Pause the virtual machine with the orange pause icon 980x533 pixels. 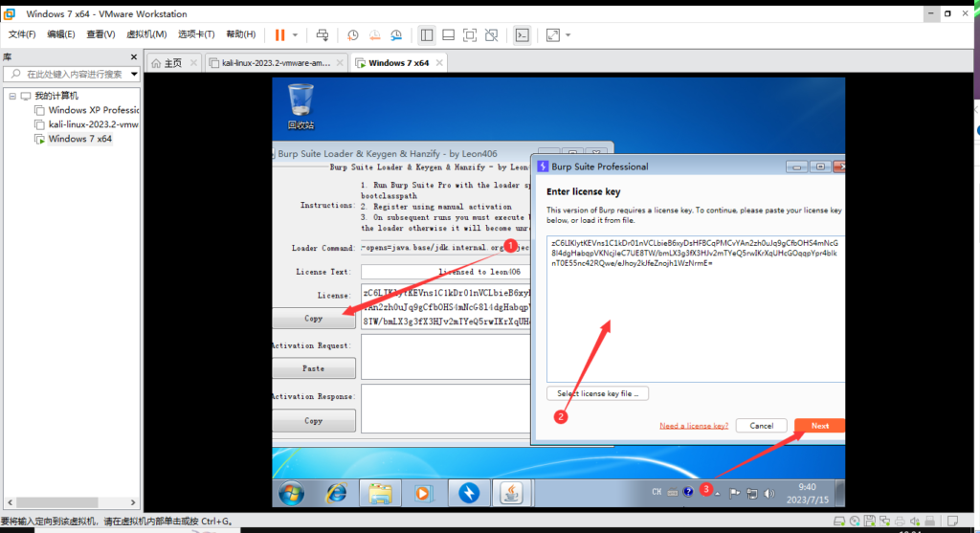point(279,35)
